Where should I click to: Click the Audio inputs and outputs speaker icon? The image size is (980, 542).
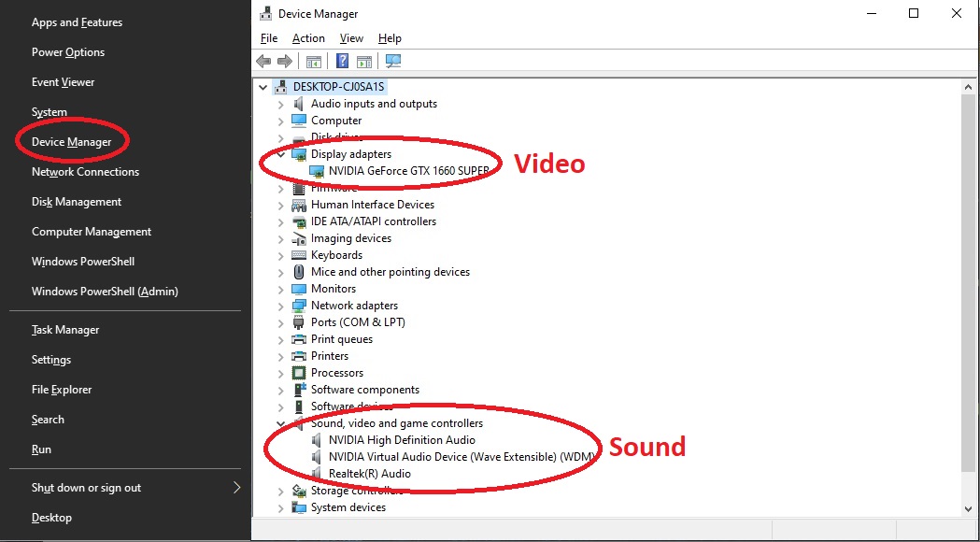point(299,104)
